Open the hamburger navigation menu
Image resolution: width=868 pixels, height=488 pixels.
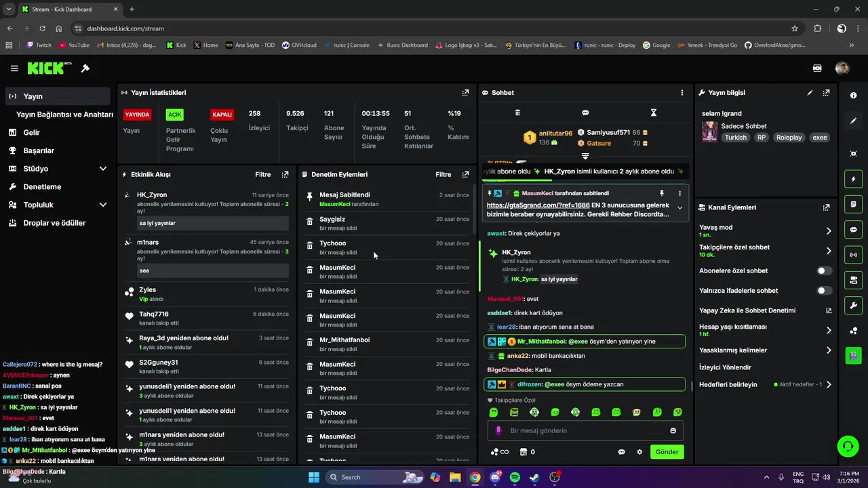[14, 68]
